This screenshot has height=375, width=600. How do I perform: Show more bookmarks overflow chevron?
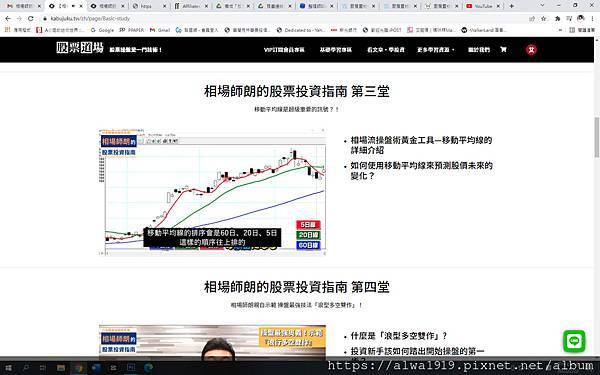pyautogui.click(x=560, y=30)
